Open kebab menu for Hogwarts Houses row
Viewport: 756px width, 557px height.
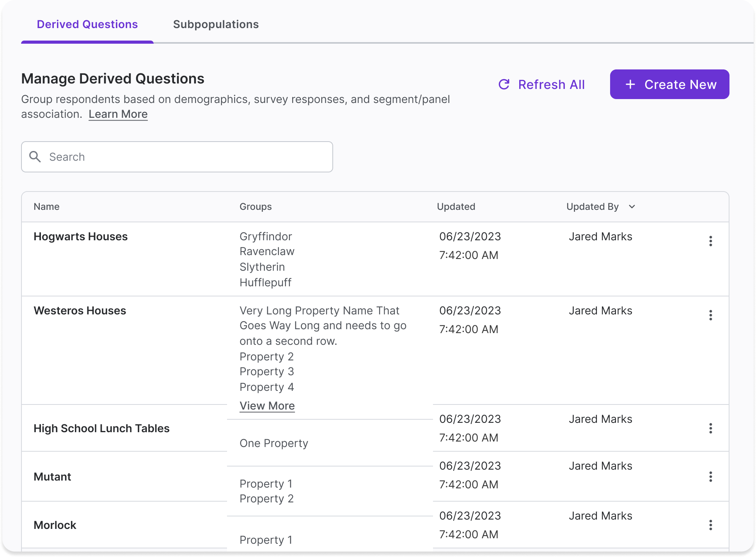click(710, 241)
